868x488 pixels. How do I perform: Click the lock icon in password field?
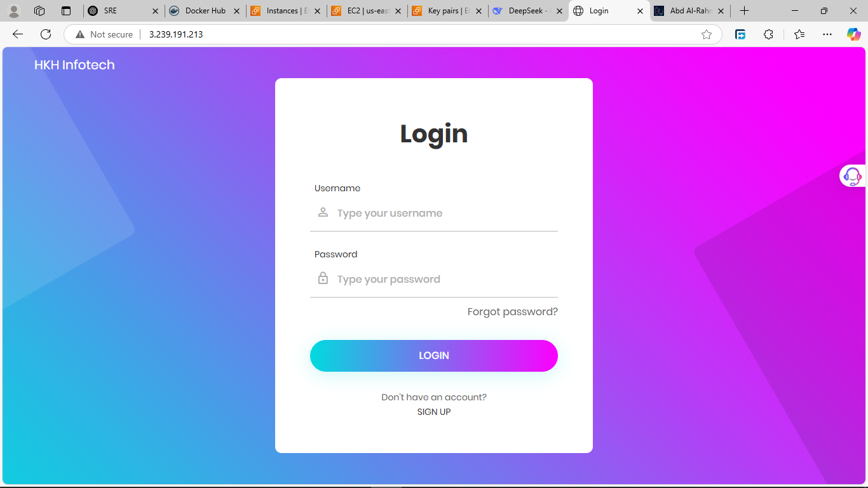[323, 278]
